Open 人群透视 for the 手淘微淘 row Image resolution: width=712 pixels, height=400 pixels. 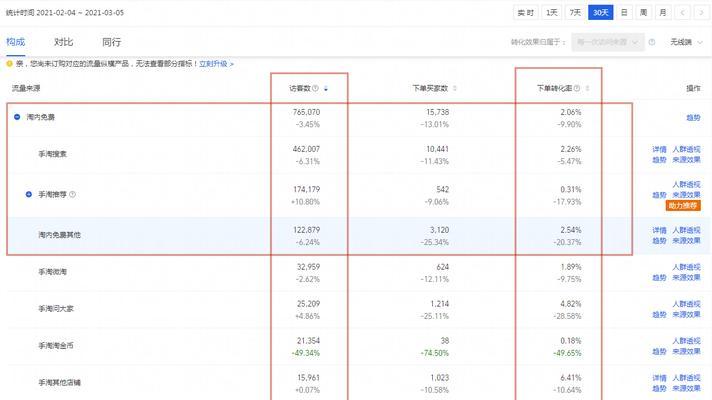[x=686, y=267]
